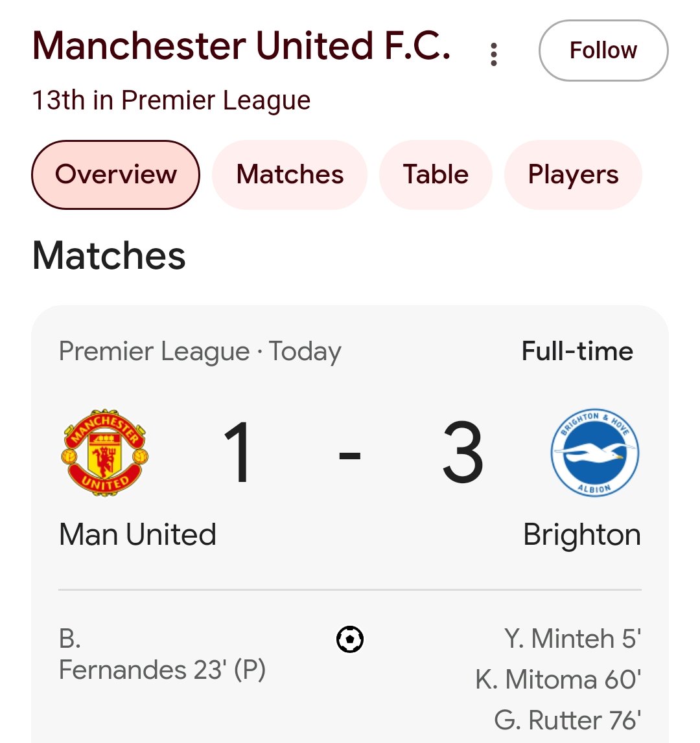This screenshot has width=700, height=743.
Task: Click Y. Minteh 5' goal entry
Action: pyautogui.click(x=572, y=638)
